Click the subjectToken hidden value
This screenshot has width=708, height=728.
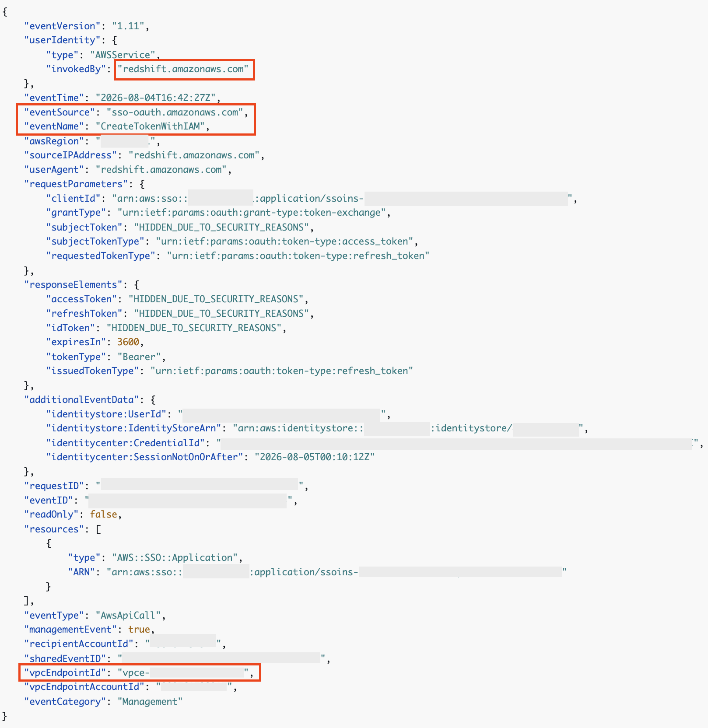221,227
